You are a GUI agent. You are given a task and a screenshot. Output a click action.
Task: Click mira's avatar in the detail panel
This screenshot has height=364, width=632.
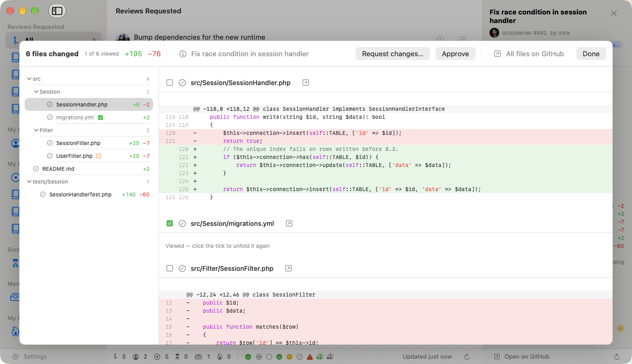[494, 33]
